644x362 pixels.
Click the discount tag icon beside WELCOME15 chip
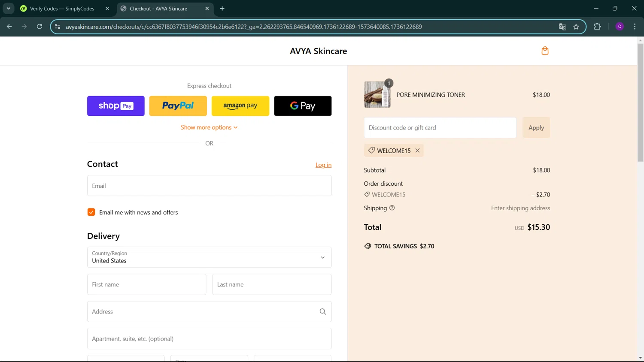coord(371,151)
